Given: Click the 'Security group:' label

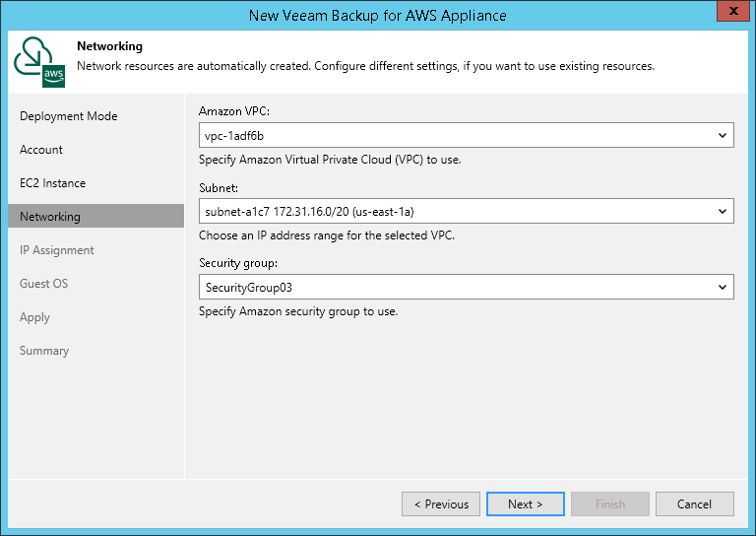Looking at the screenshot, I should point(238,263).
